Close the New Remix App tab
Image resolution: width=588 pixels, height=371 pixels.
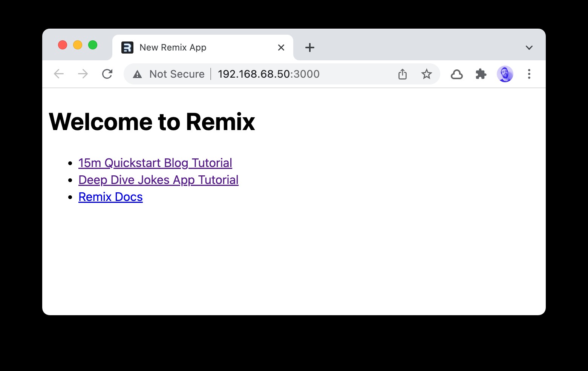click(x=281, y=47)
